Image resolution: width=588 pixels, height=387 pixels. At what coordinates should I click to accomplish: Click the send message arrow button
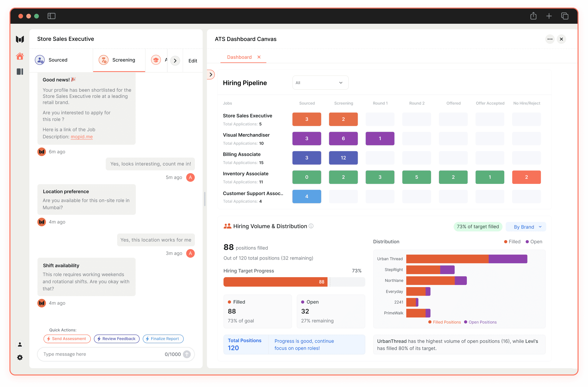[x=187, y=354]
